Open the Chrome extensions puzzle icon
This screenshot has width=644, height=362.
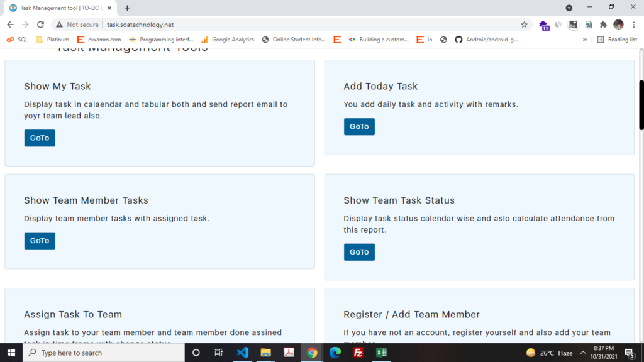pos(603,25)
